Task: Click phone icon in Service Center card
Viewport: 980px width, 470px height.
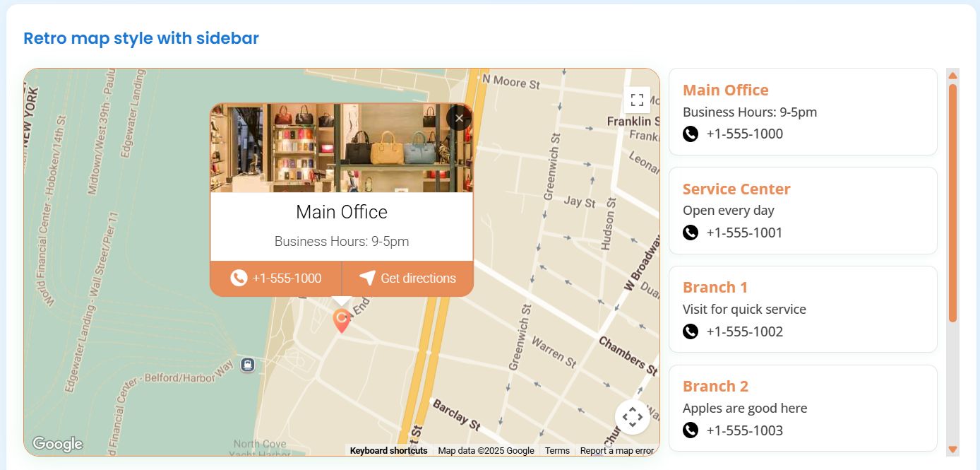Action: (691, 233)
